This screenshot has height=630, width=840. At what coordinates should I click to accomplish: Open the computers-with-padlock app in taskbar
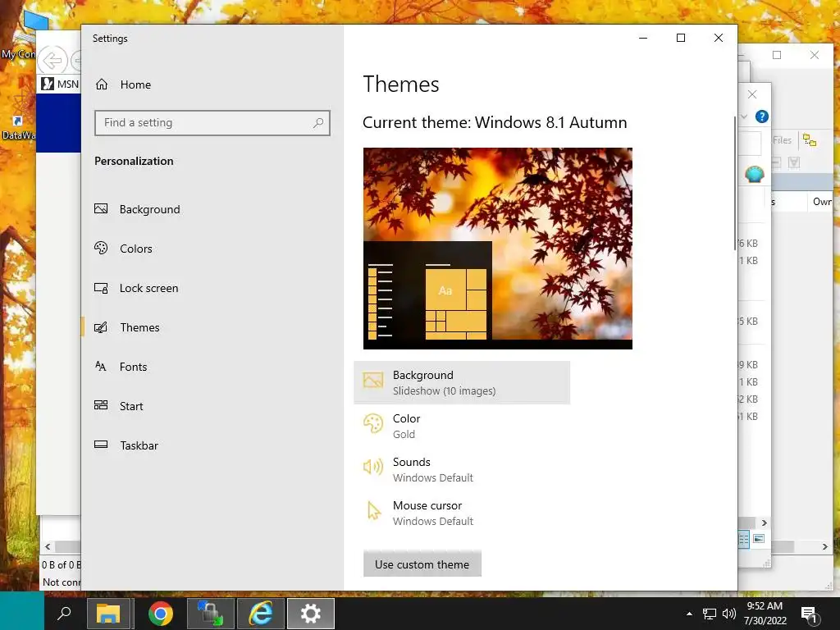[211, 613]
